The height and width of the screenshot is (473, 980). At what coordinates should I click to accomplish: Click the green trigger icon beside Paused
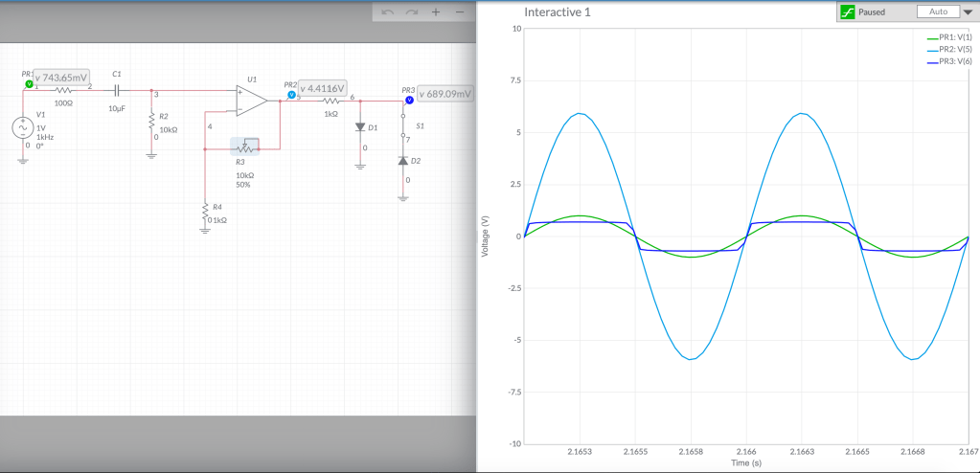848,11
